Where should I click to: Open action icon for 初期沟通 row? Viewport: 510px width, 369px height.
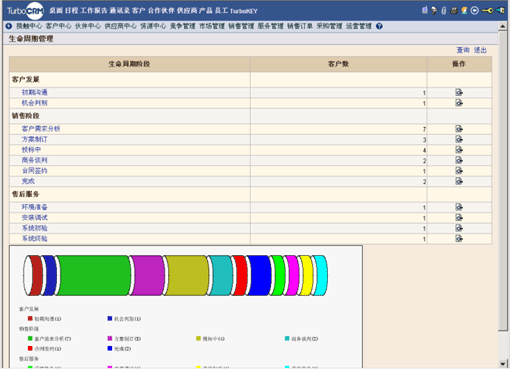(x=459, y=92)
